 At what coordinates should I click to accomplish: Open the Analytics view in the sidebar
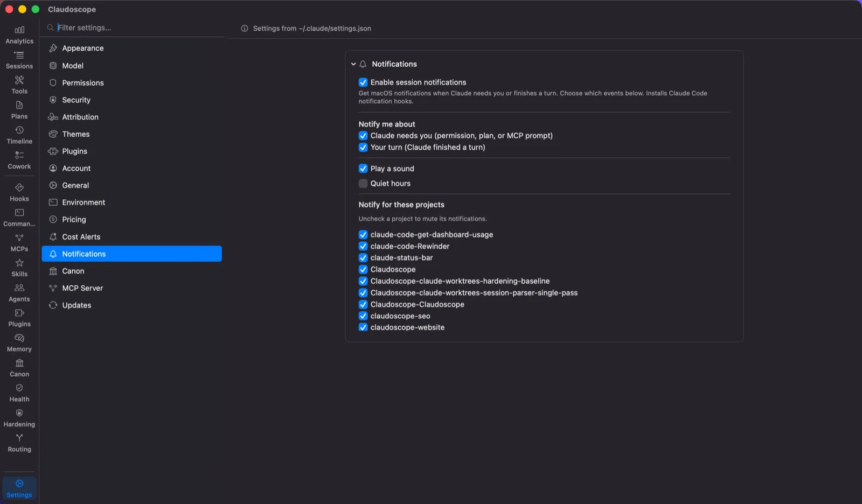19,35
